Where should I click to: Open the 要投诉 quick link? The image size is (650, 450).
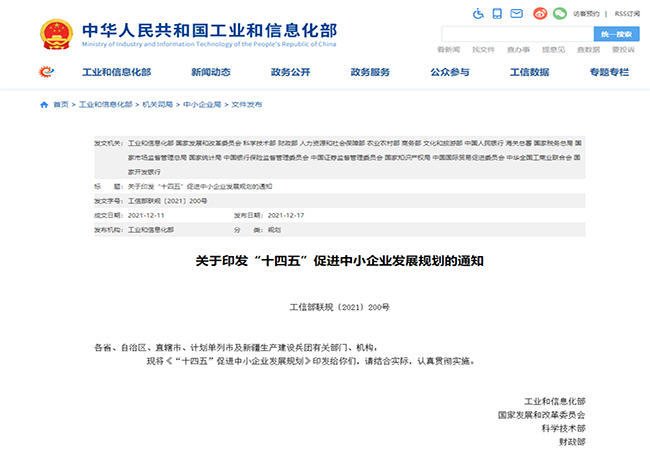click(x=622, y=50)
